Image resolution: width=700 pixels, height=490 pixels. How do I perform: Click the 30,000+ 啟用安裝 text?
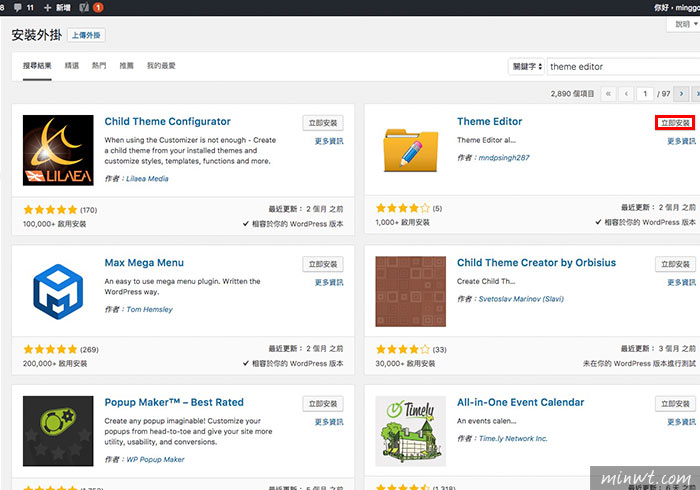point(405,364)
